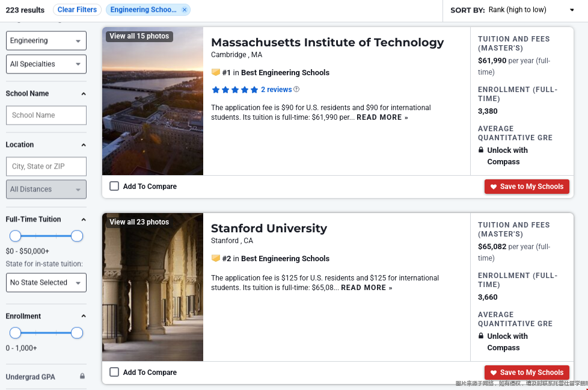
Task: Click the Full-Time Tuition maximum slider handle
Action: tap(77, 236)
